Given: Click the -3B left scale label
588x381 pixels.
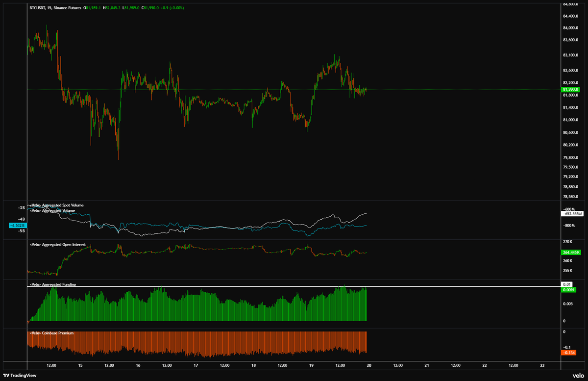Looking at the screenshot, I should (x=21, y=208).
